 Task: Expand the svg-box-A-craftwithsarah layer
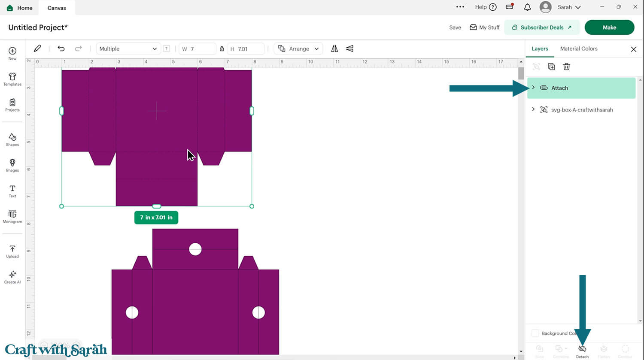533,109
